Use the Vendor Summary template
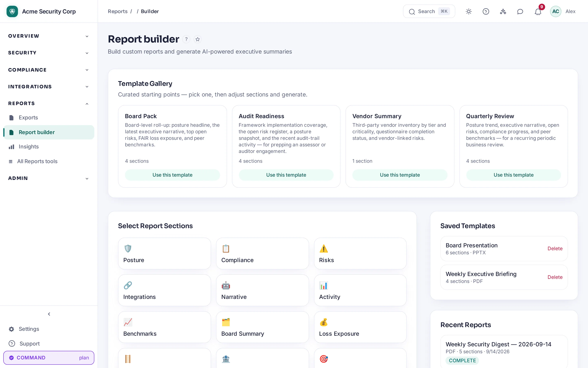This screenshot has width=588, height=368. pos(400,175)
